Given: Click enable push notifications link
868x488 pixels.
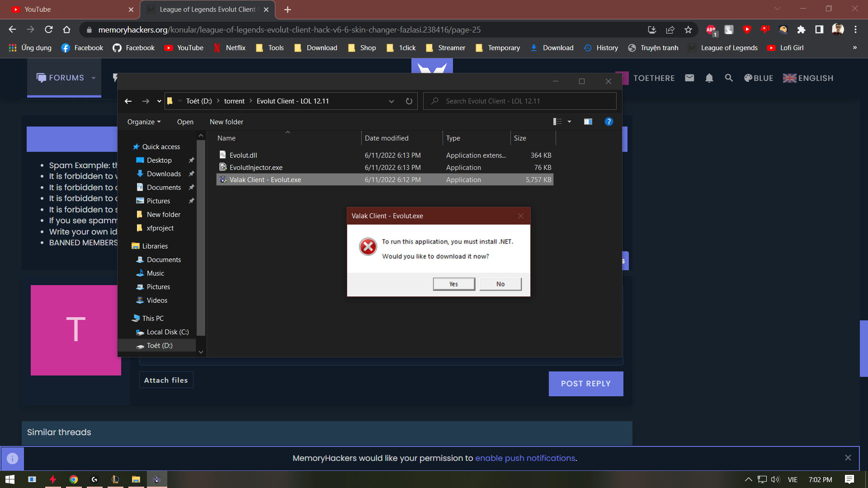Looking at the screenshot, I should pos(525,458).
